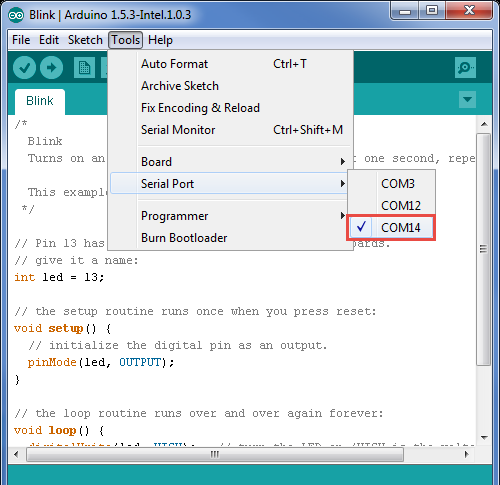This screenshot has height=485, width=500.
Task: Click the vertical scrollbar up arrow
Action: [484, 124]
